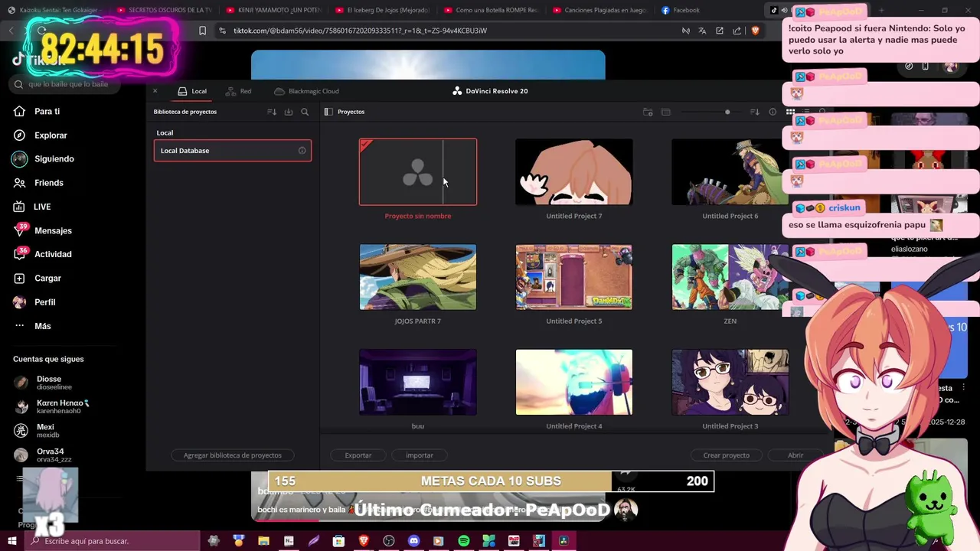The height and width of the screenshot is (551, 980).
Task: Open the projects sort order menu
Action: (x=755, y=112)
